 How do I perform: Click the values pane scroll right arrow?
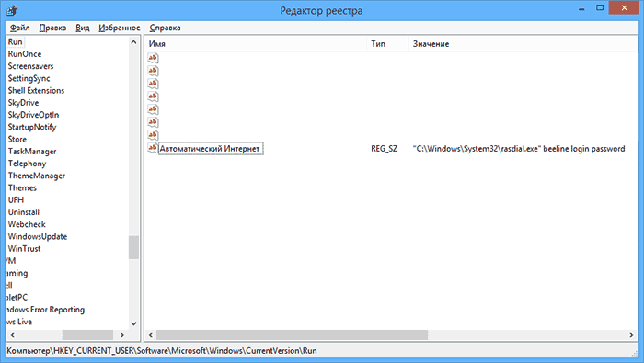tap(632, 335)
